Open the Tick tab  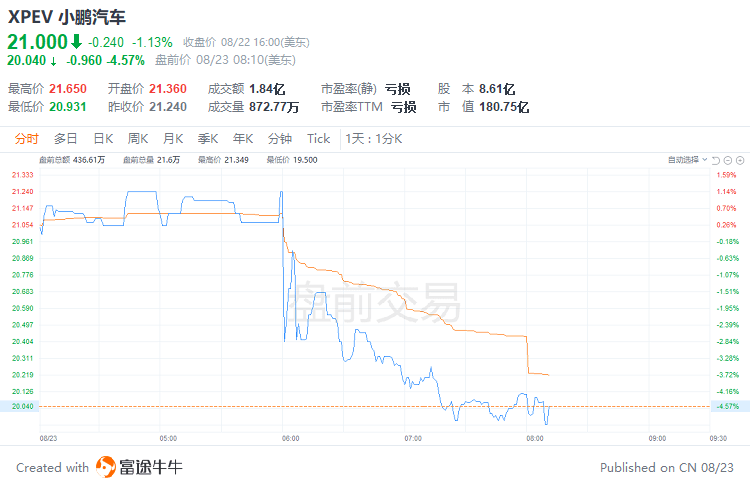tap(319, 139)
